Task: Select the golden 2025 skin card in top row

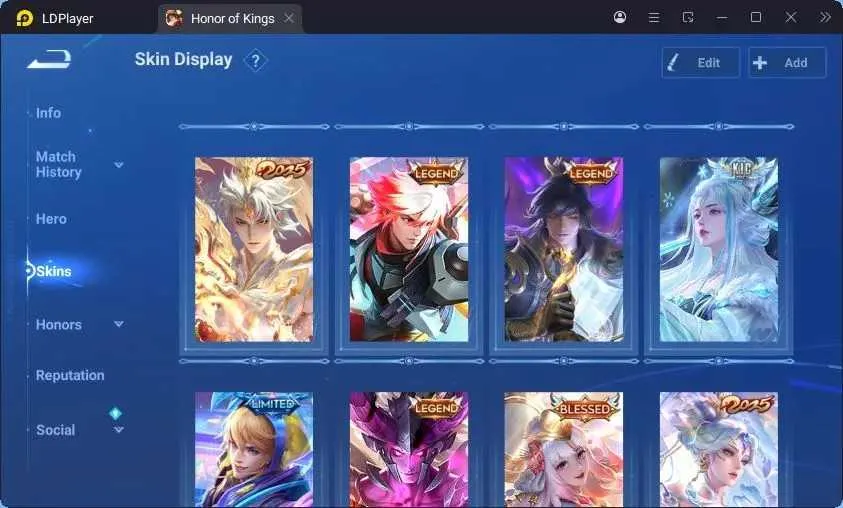Action: pyautogui.click(x=254, y=249)
